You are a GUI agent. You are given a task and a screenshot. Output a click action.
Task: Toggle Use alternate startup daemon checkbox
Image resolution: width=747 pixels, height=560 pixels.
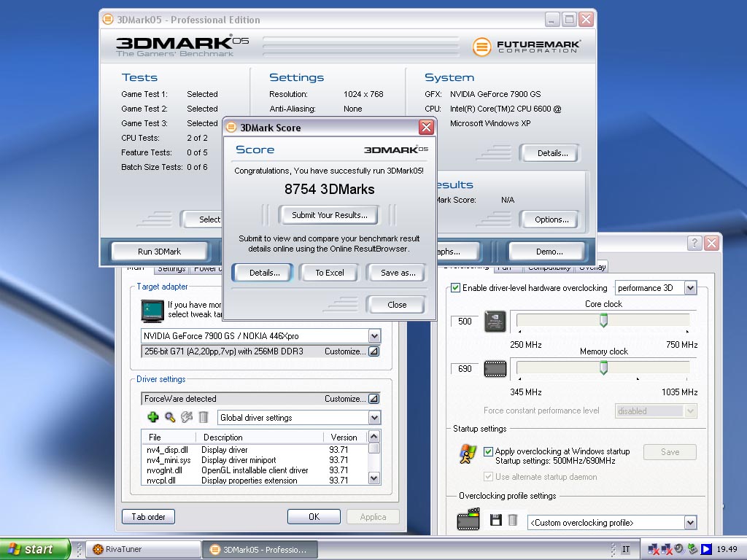488,476
